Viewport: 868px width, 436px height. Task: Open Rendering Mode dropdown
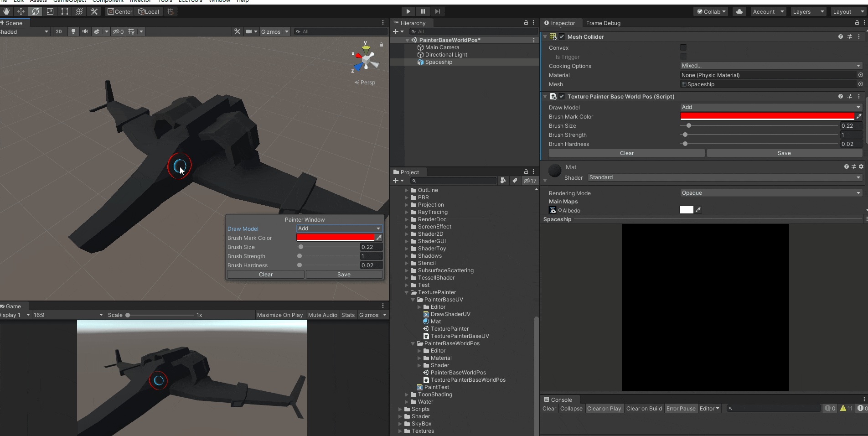771,193
